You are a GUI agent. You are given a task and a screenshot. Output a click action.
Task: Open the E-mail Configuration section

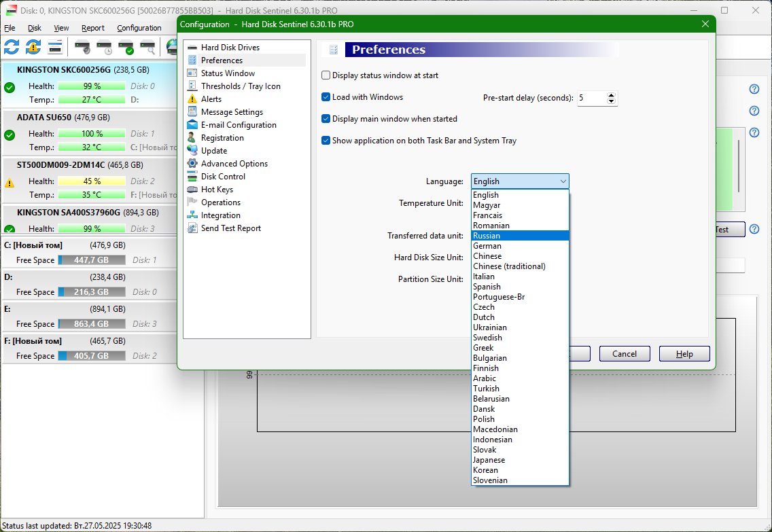(239, 125)
